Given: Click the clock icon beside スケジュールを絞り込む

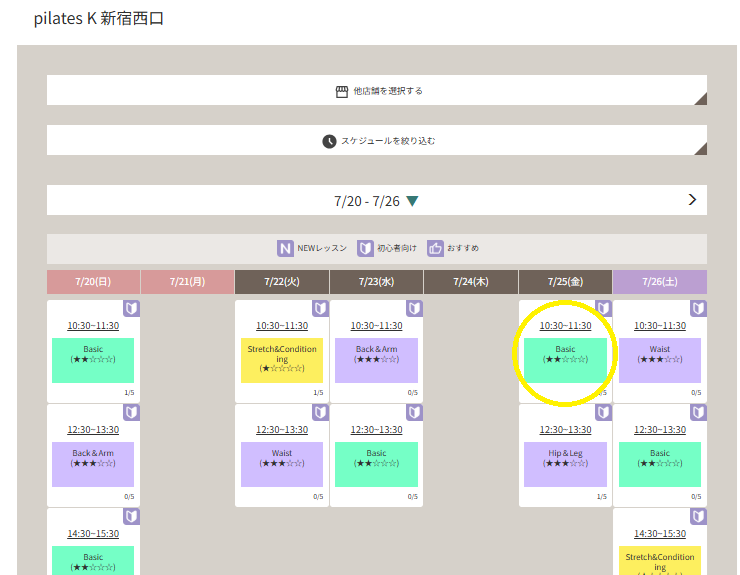Looking at the screenshot, I should click(x=329, y=141).
